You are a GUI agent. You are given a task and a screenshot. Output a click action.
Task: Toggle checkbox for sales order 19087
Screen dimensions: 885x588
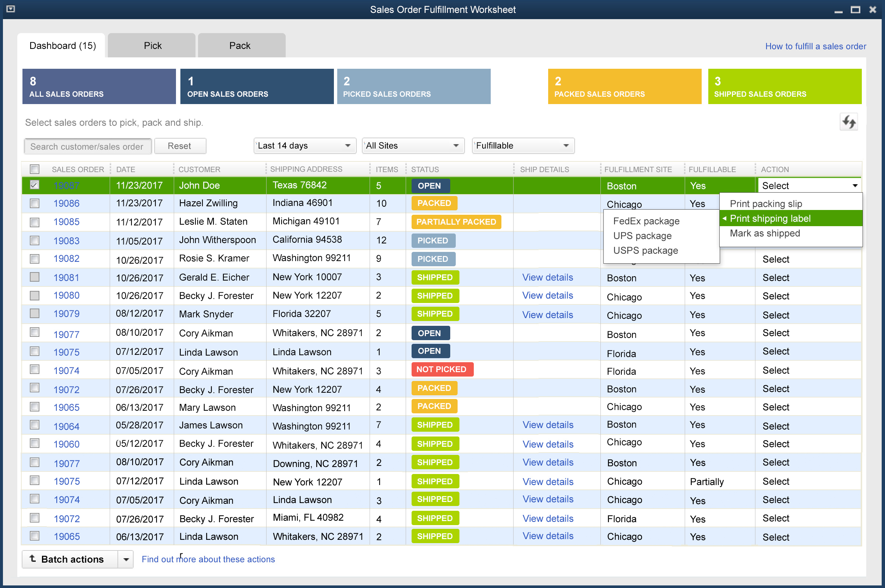pyautogui.click(x=35, y=184)
